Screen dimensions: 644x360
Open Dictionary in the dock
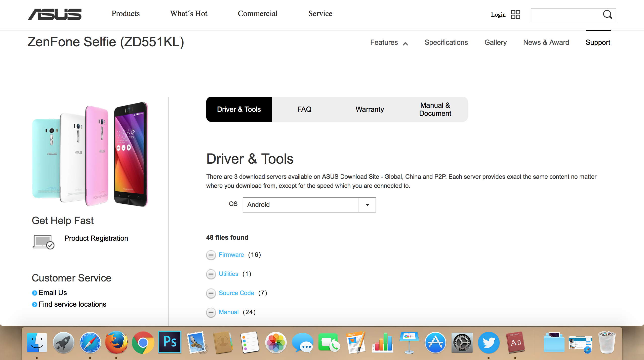(515, 342)
